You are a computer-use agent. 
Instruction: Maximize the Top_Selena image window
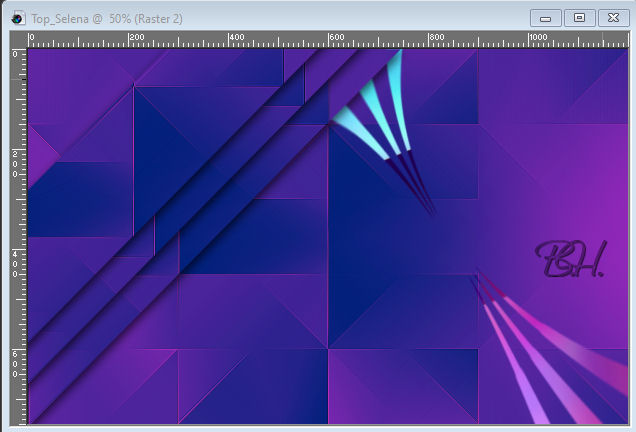coord(579,18)
